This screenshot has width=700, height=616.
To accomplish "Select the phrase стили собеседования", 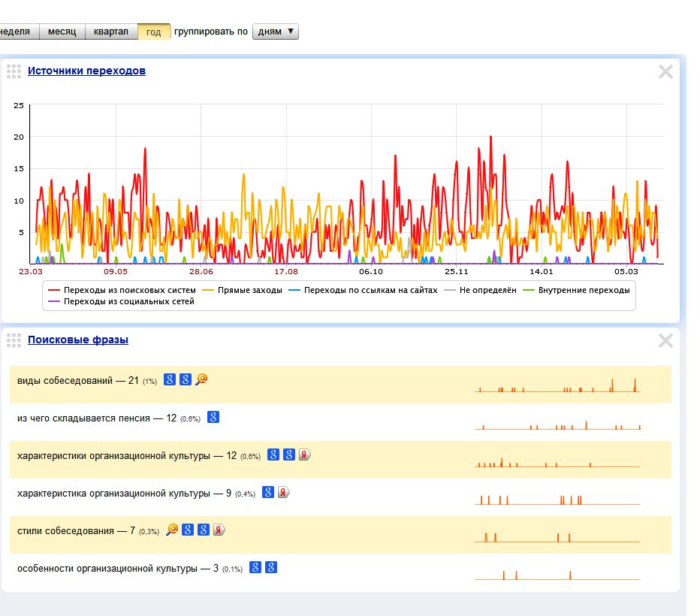I will [x=65, y=531].
